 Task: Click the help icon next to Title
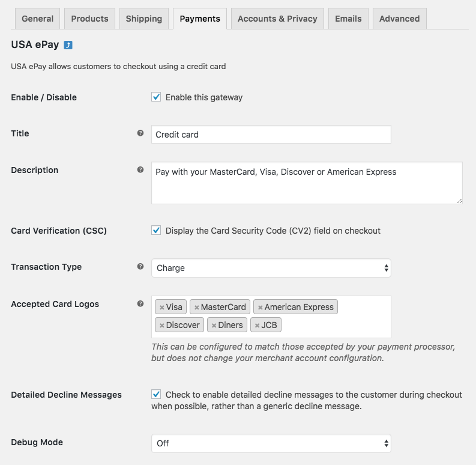pyautogui.click(x=140, y=133)
